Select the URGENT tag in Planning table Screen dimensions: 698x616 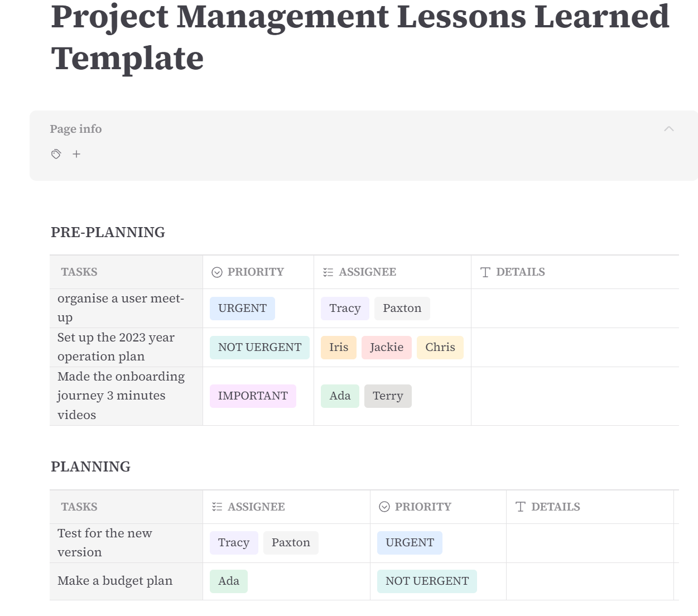410,543
